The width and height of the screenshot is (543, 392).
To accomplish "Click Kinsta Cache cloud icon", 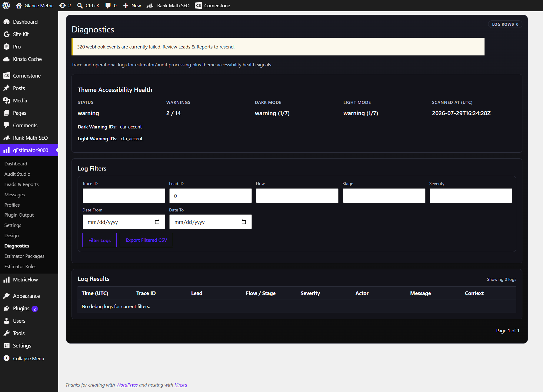I will tap(6, 59).
